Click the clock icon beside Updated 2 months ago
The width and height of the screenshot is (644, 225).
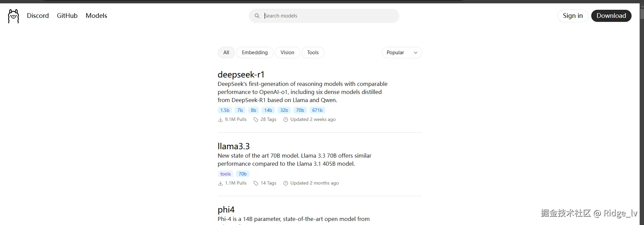(x=286, y=183)
